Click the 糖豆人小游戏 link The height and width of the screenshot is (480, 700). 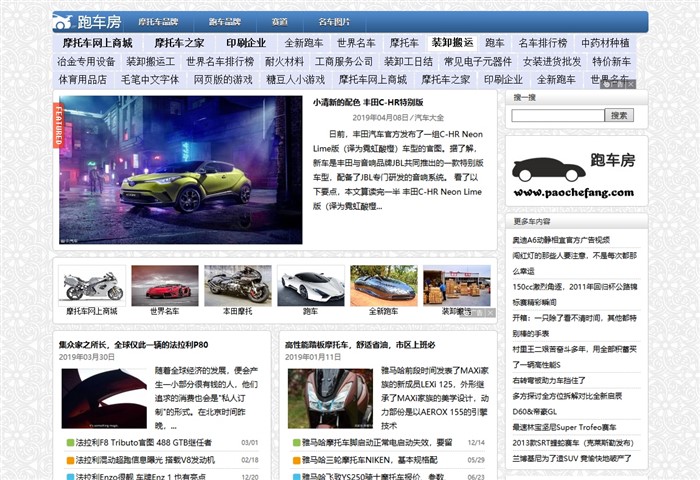[296, 79]
